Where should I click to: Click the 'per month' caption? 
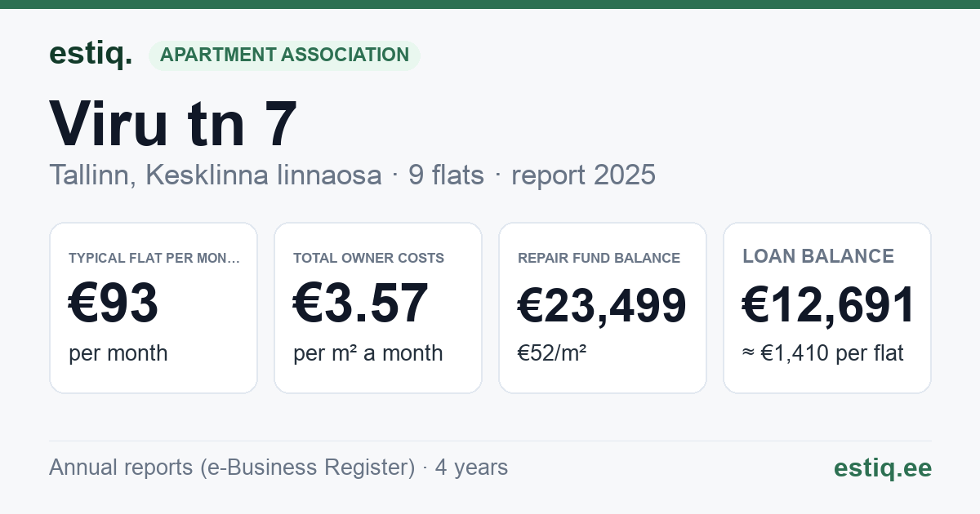tap(118, 353)
